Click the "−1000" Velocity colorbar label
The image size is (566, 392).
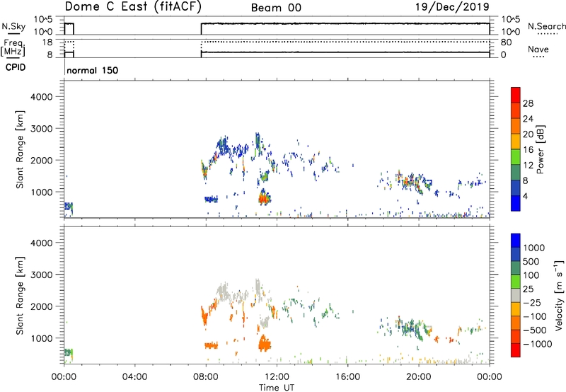[x=538, y=344]
